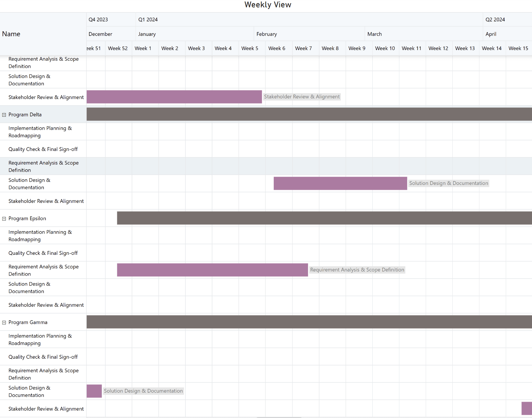Click the February month header

(267, 34)
